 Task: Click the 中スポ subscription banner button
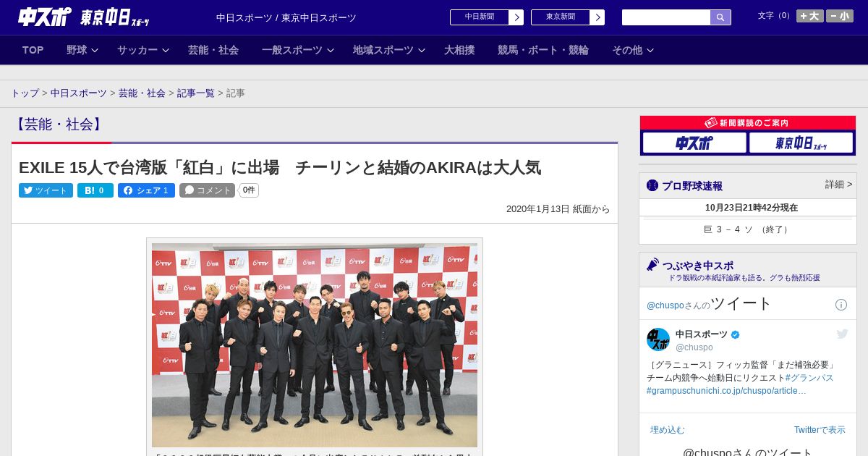click(x=694, y=143)
